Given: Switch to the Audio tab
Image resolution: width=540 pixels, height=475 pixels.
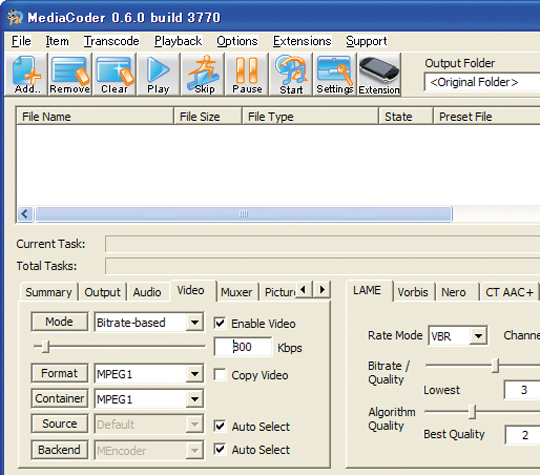Looking at the screenshot, I should click(x=147, y=292).
